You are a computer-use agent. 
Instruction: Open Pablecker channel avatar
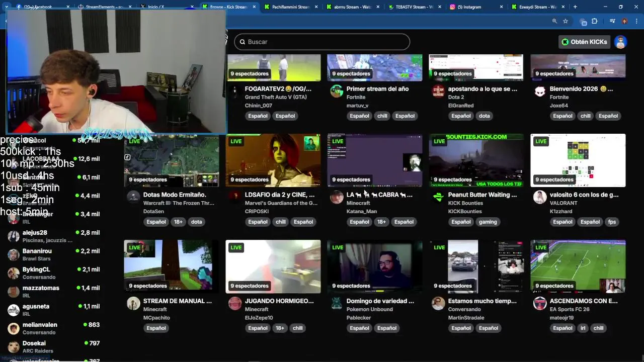[337, 303]
